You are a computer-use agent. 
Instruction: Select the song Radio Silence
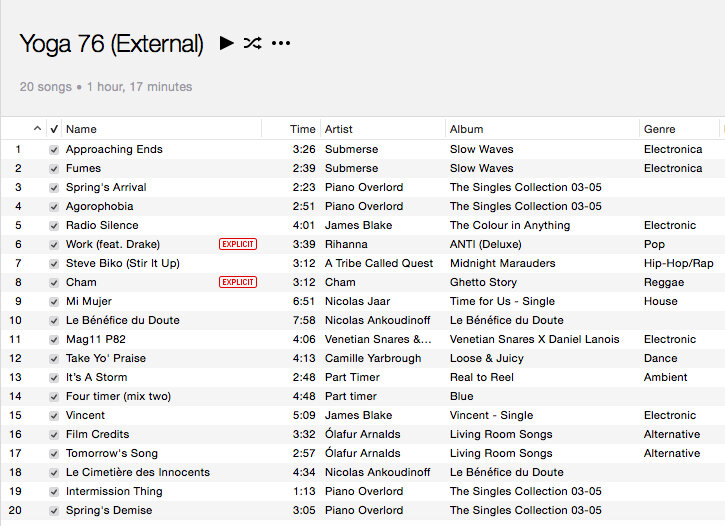pyautogui.click(x=102, y=225)
